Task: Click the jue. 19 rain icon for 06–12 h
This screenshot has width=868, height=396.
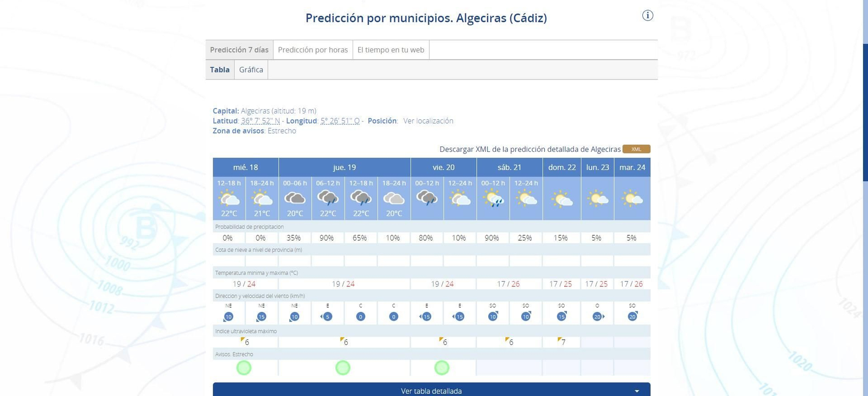Action: pyautogui.click(x=328, y=199)
